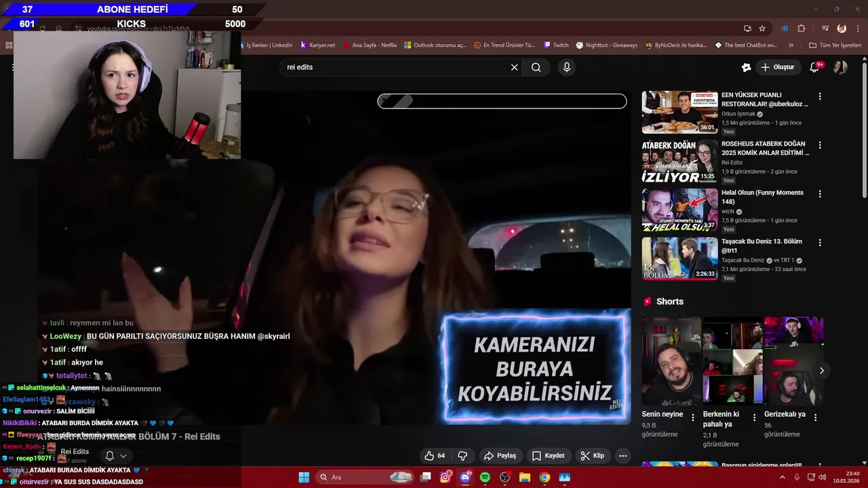Start voice search with the microphone
This screenshot has height=488, width=868.
click(x=567, y=67)
